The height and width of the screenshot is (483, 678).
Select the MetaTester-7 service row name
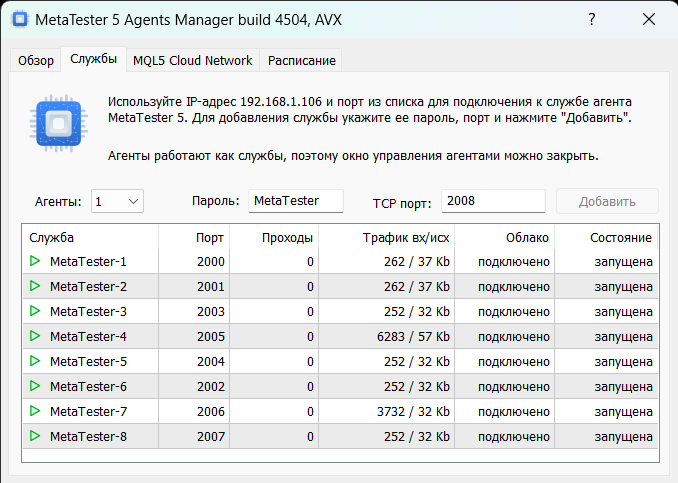click(88, 412)
